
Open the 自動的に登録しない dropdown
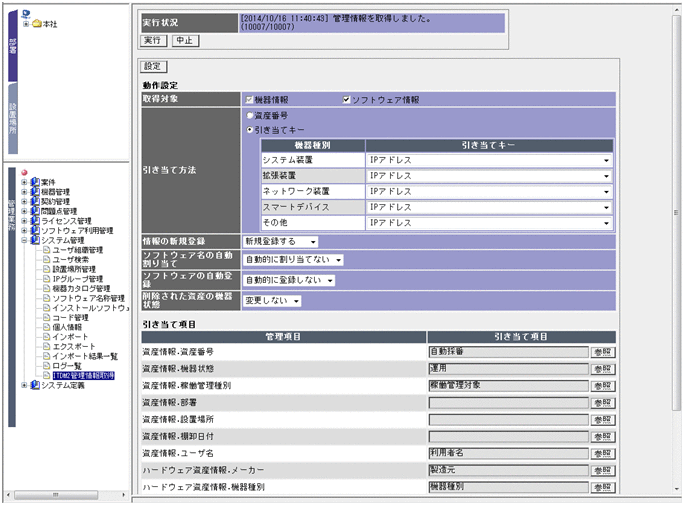pyautogui.click(x=289, y=280)
